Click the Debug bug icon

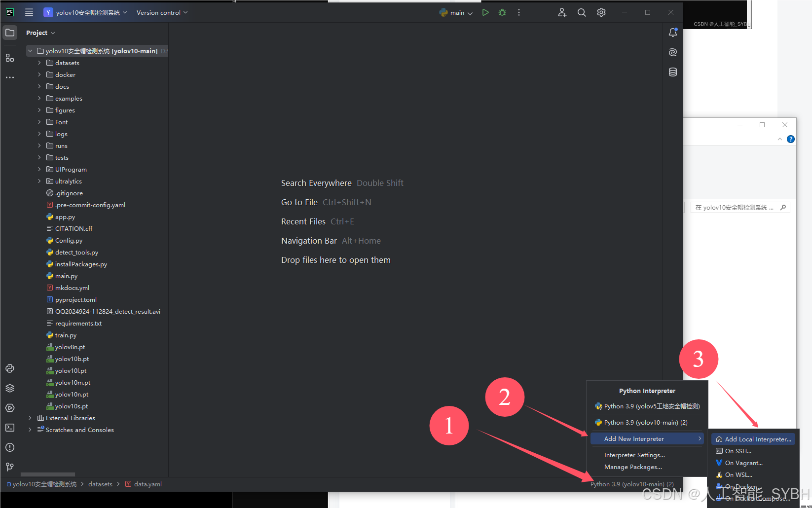(x=502, y=12)
